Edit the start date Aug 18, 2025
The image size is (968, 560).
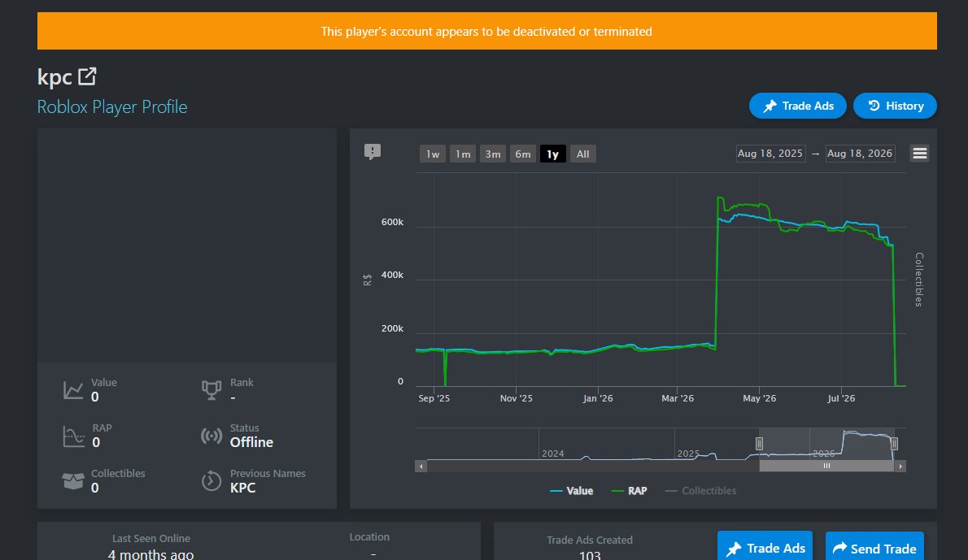click(770, 154)
